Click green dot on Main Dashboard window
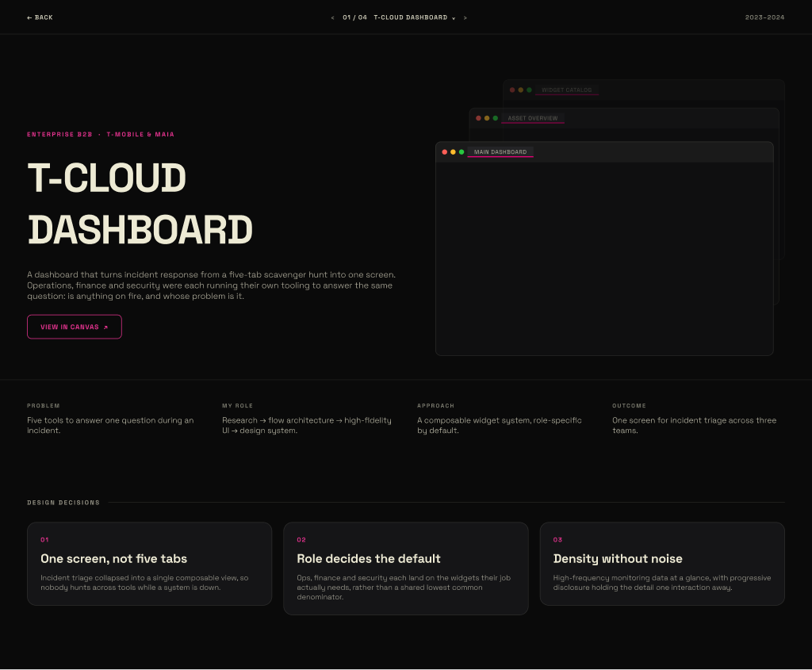This screenshot has width=812, height=670. (x=462, y=151)
